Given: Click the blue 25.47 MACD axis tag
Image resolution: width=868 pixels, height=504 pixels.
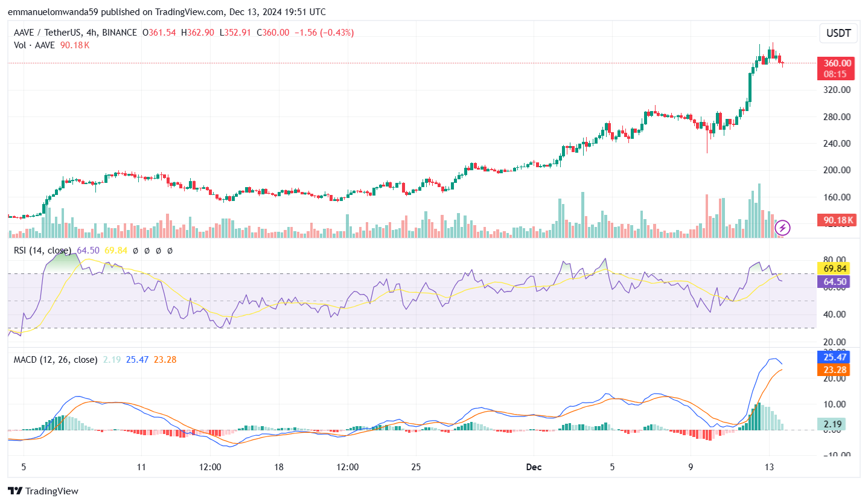Looking at the screenshot, I should pyautogui.click(x=833, y=357).
